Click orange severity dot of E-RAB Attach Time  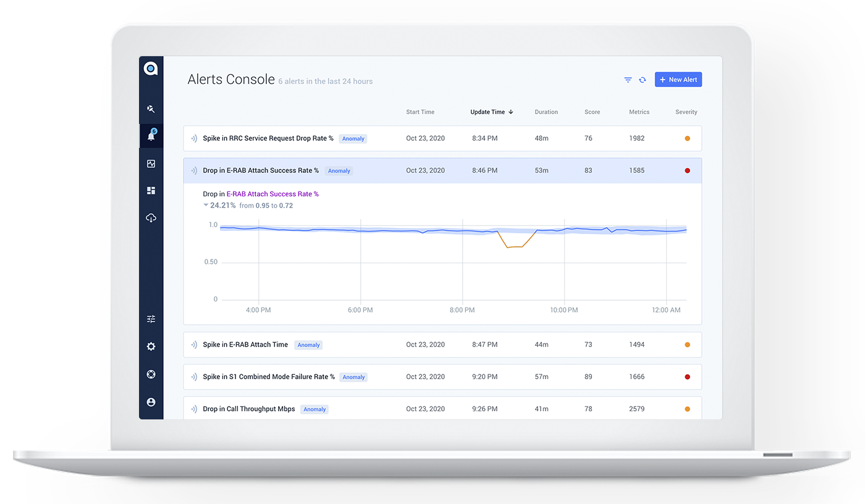[x=687, y=345]
